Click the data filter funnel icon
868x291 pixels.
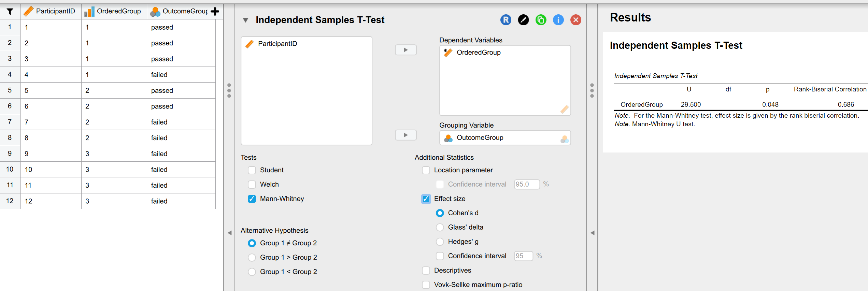click(x=10, y=12)
